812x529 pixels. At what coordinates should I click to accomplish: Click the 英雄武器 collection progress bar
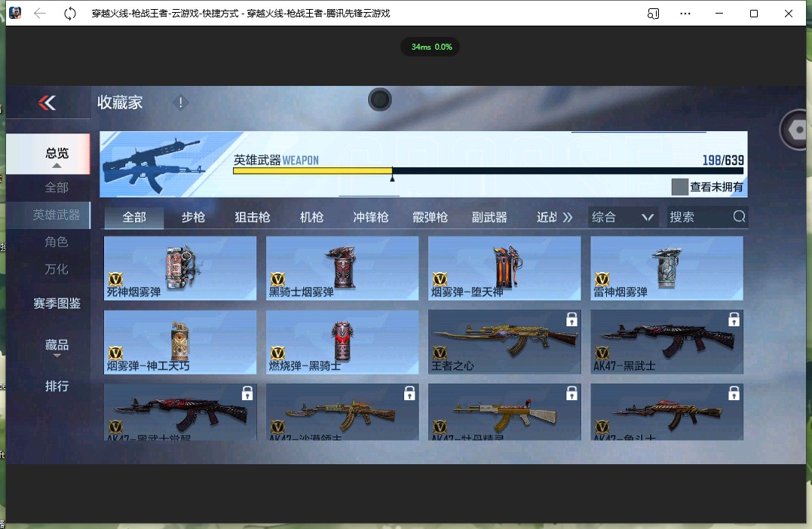point(489,171)
